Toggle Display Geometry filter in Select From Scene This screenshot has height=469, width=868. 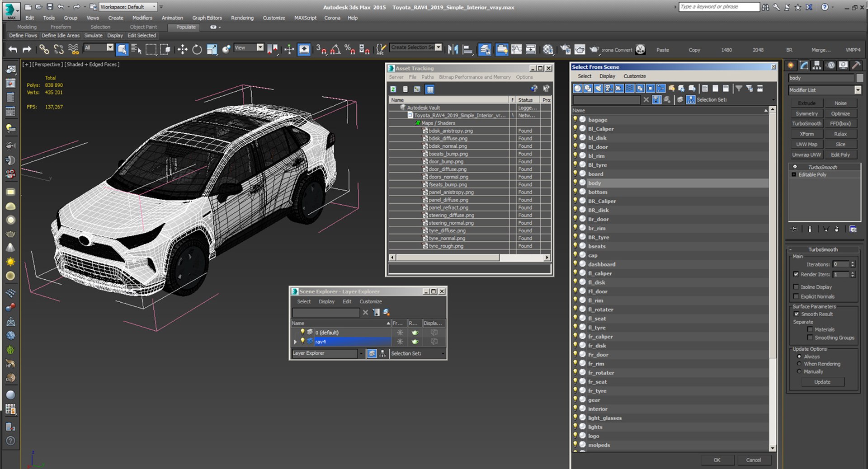point(577,89)
